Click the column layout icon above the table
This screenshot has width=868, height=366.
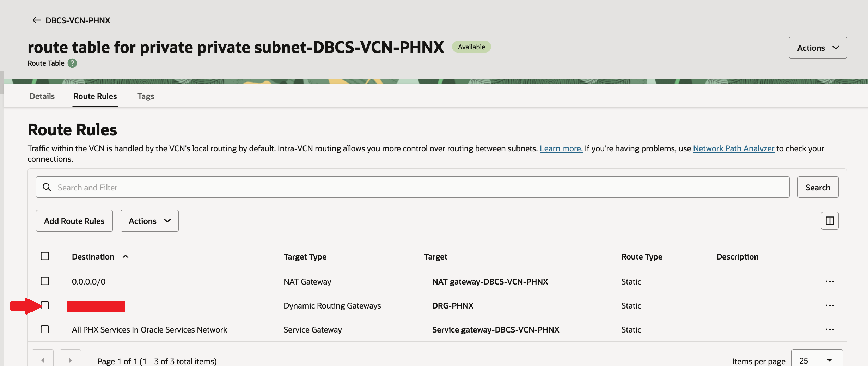point(830,221)
